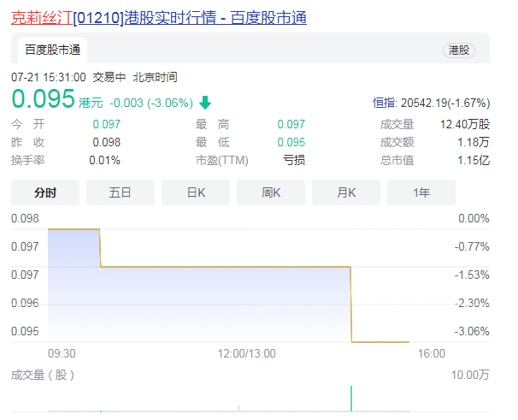Click the 09:30 time axis label
The image size is (518, 420).
tap(62, 353)
